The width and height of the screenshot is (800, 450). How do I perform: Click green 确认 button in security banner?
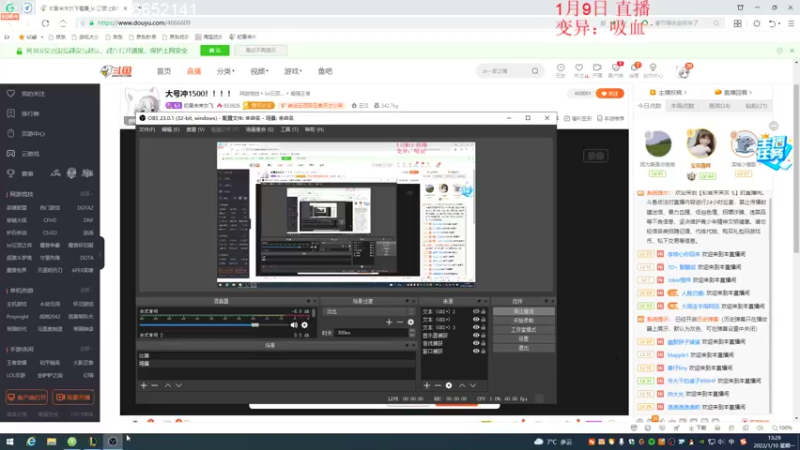(x=215, y=51)
